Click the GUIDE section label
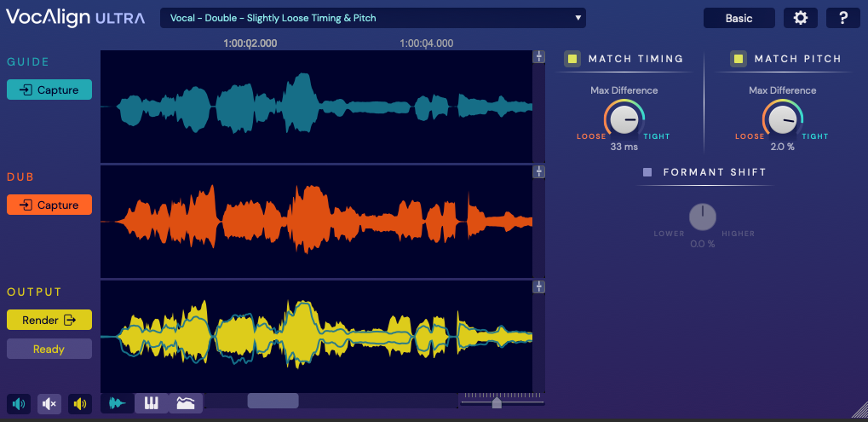Screen dimensions: 868x422 tap(28, 62)
